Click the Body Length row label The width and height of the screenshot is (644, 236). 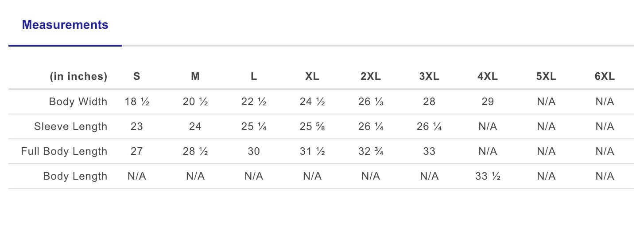(x=75, y=176)
